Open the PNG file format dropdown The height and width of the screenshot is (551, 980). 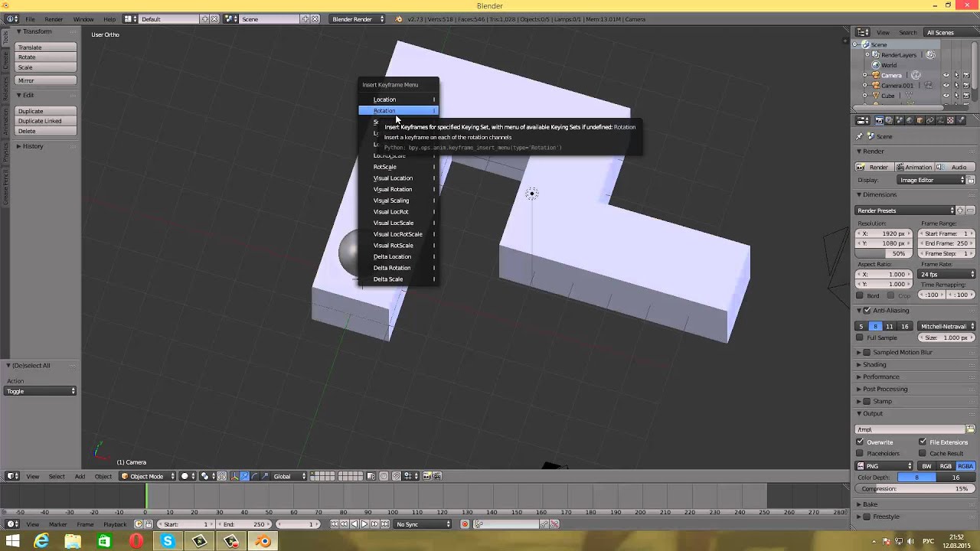coord(885,466)
